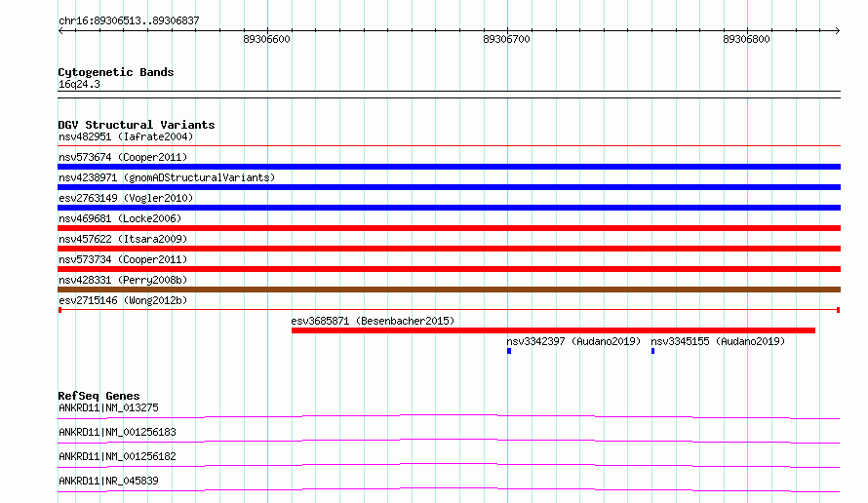Click esv2763149 (Vogler2010) label
Screen dimensions: 868x503
[126, 198]
